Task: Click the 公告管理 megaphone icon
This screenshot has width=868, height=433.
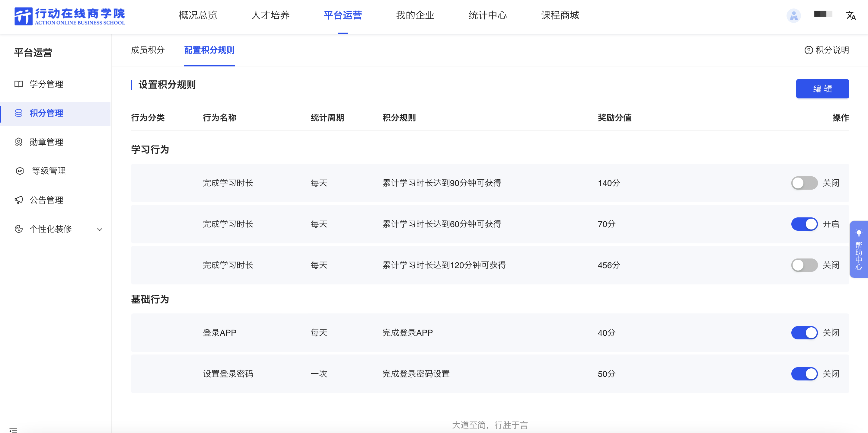Action: tap(19, 200)
